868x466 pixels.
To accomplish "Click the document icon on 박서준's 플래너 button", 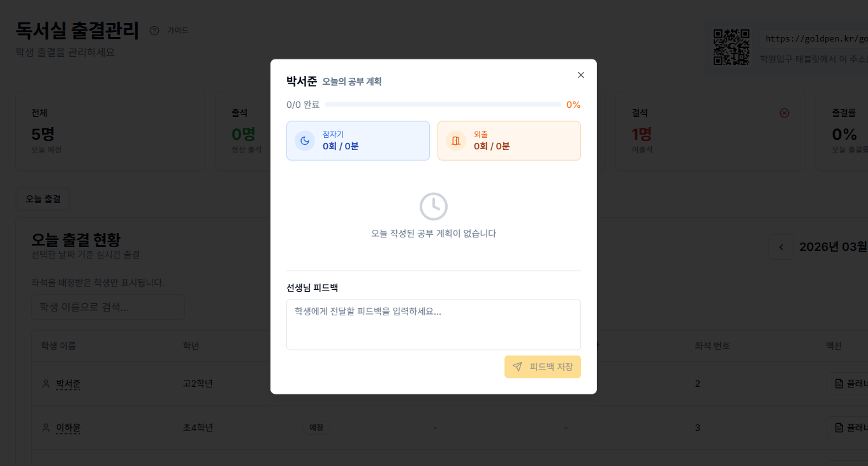I will click(838, 383).
